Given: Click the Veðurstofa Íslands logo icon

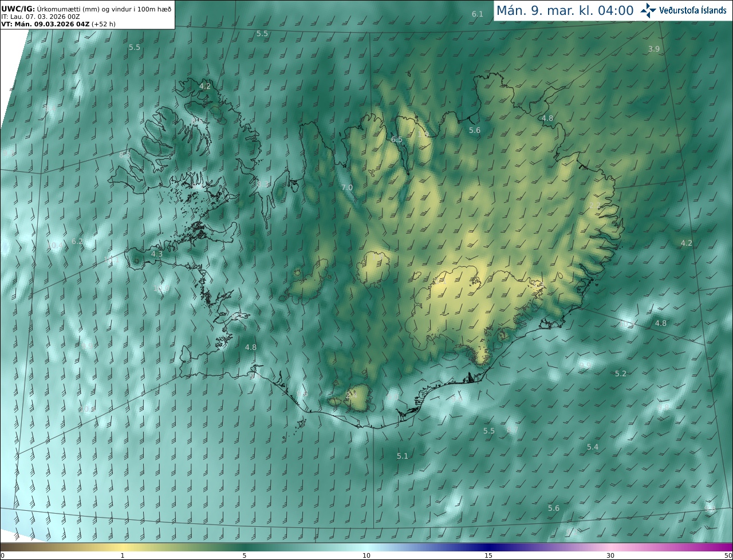Looking at the screenshot, I should [x=648, y=10].
